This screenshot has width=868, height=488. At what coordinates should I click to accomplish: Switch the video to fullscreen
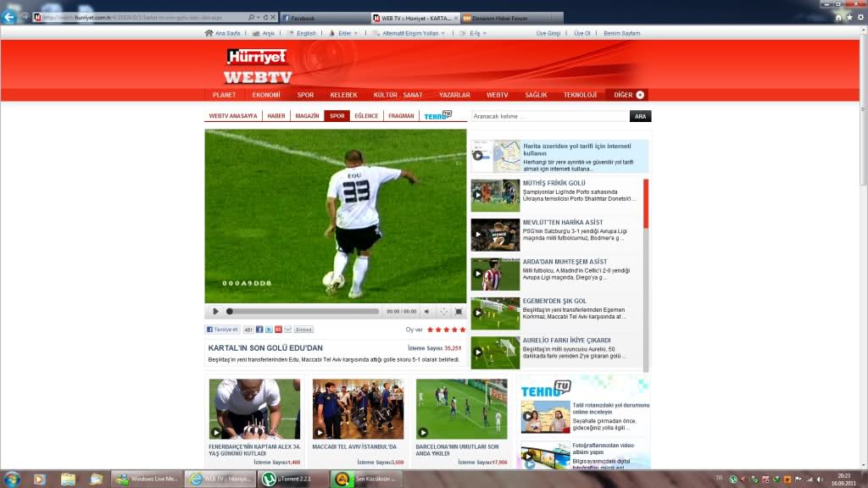point(459,312)
